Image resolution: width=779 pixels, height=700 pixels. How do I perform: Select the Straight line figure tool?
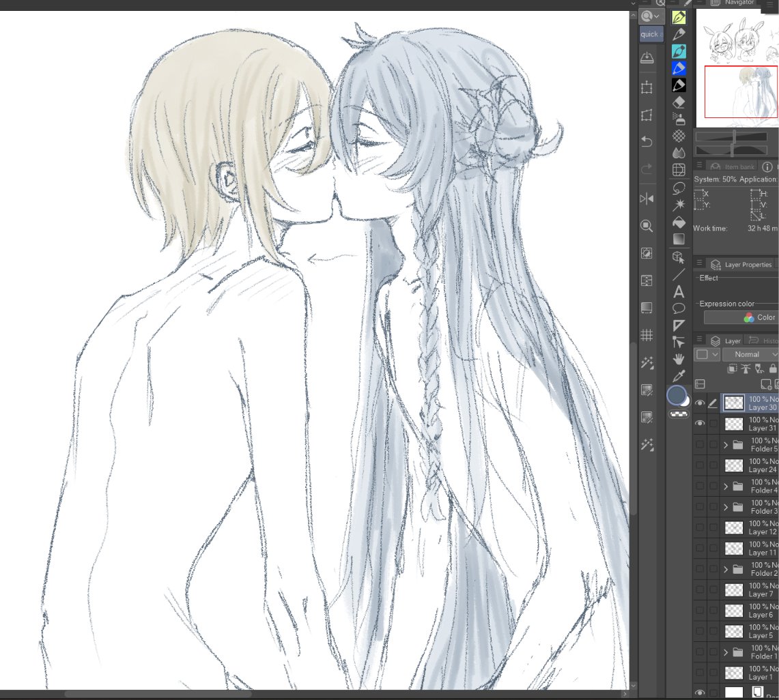679,274
